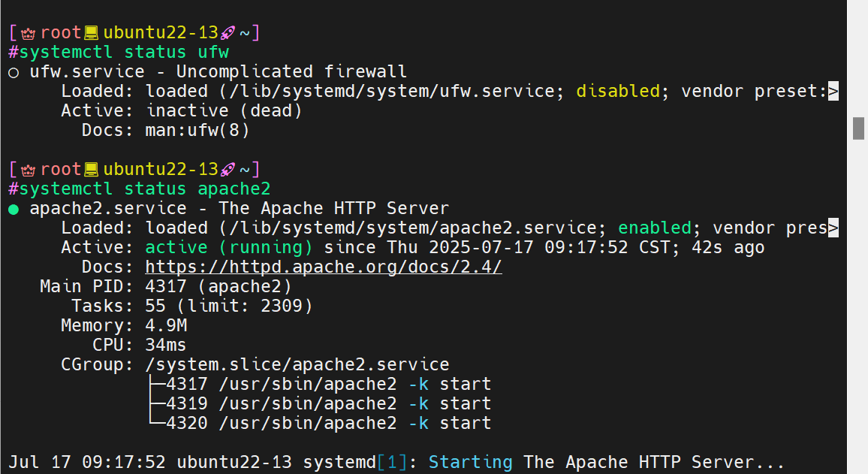Click the CPU value '34ms'
The height and width of the screenshot is (474, 868).
tap(166, 345)
